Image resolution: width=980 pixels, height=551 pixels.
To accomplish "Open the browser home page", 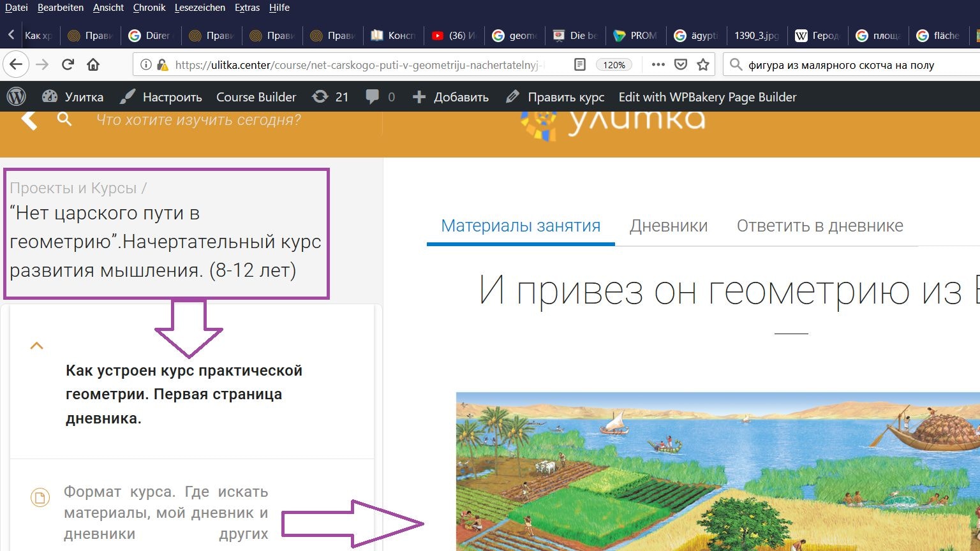I will [93, 64].
